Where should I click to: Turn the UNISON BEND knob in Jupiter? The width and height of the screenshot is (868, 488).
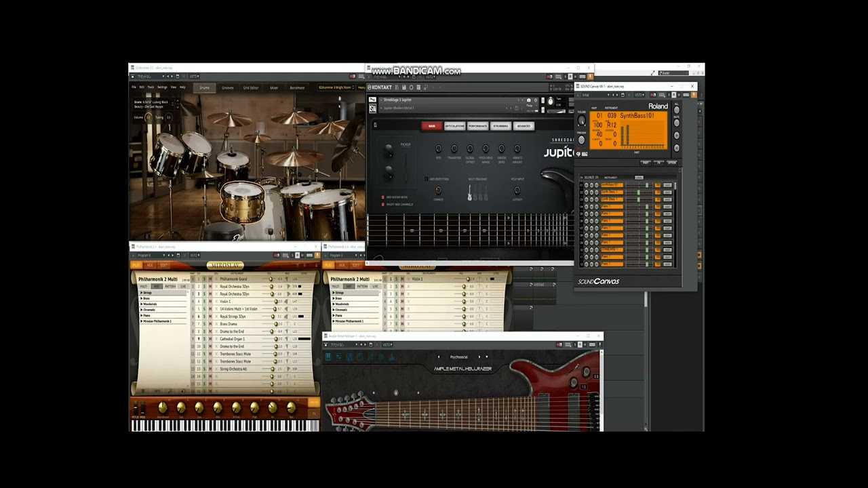point(501,148)
